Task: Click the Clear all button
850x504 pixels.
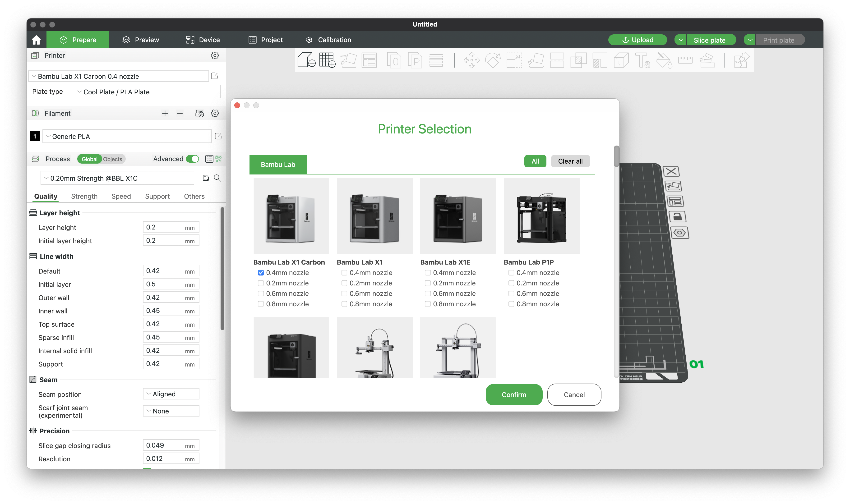Action: (x=570, y=161)
